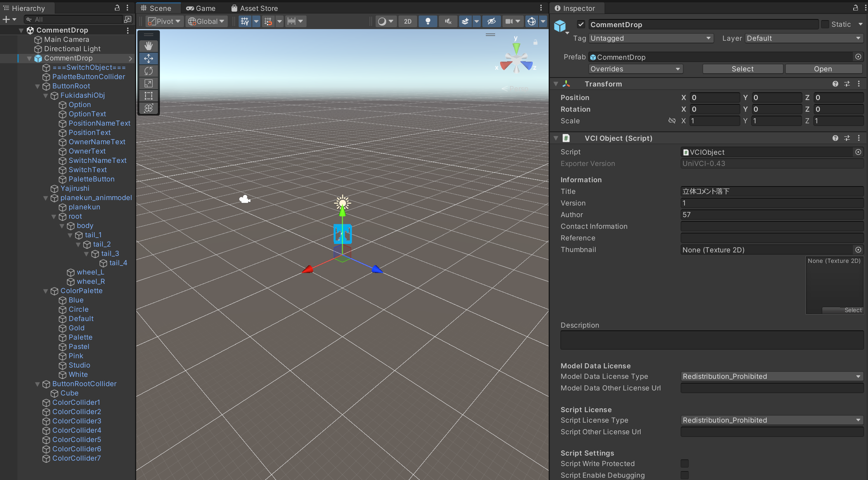Toggle grid visibility in Scene toolbar

(245, 21)
